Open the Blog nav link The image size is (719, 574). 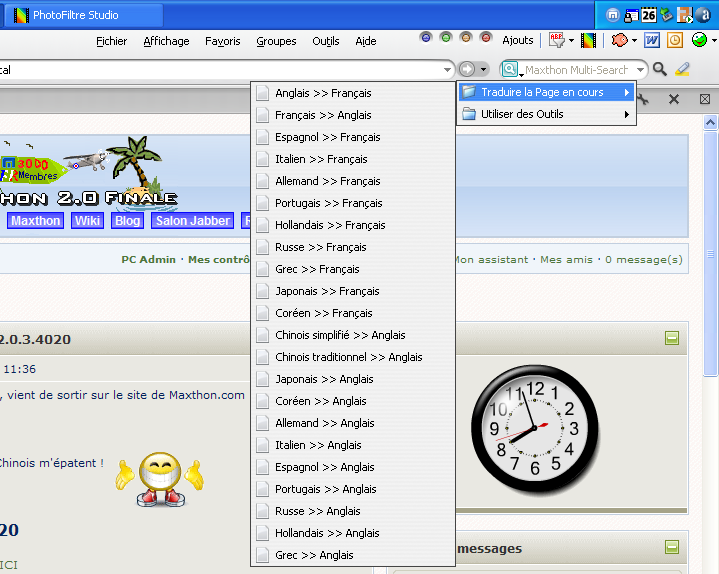click(127, 221)
